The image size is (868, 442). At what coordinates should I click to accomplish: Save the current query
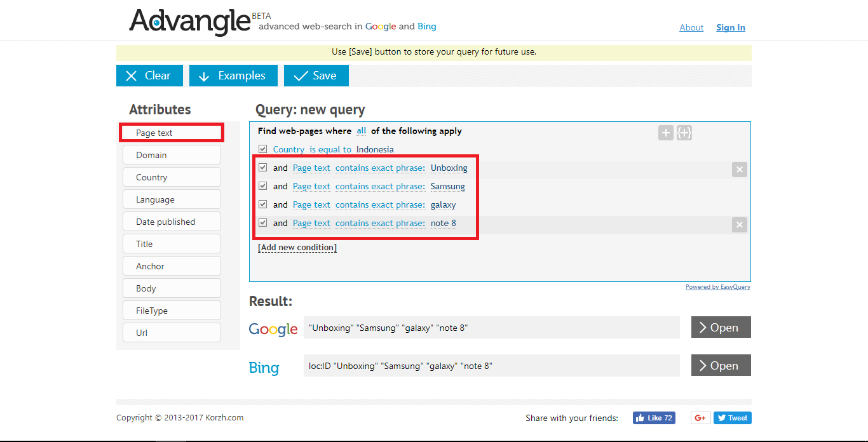[x=316, y=76]
